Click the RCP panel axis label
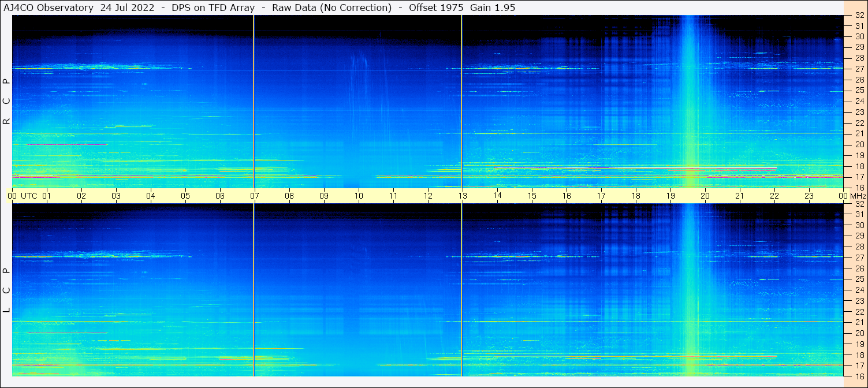 pyautogui.click(x=7, y=102)
